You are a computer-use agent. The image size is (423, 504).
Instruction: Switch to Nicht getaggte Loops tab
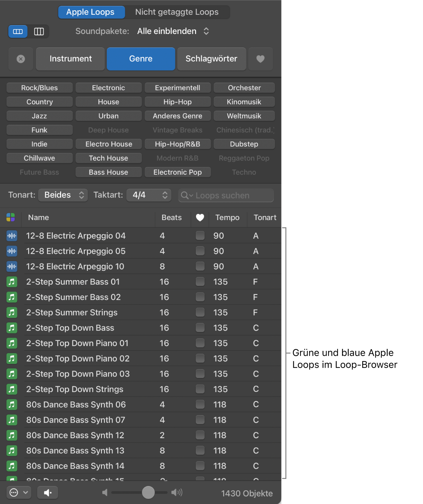point(177,12)
